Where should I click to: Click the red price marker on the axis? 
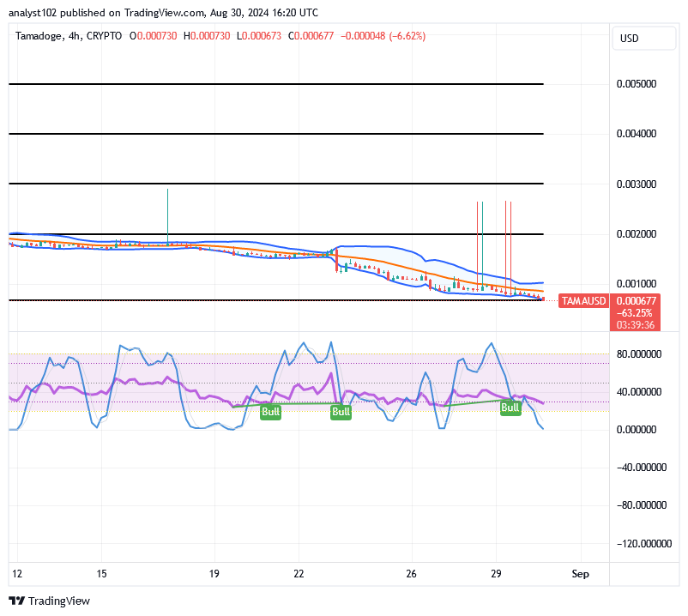[636, 300]
